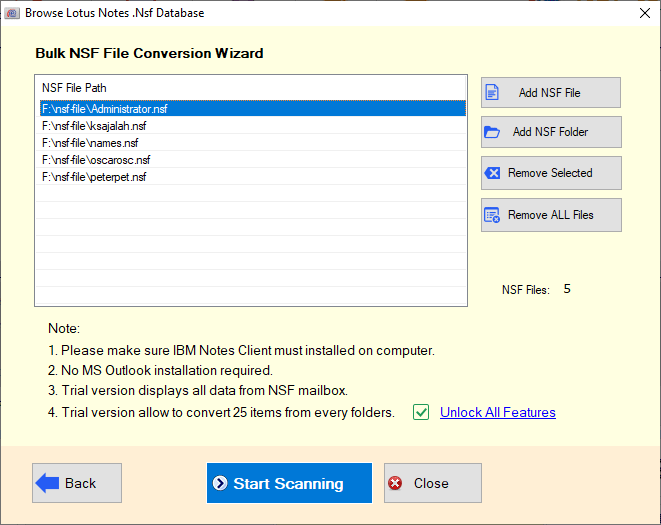Click the list icon on Remove ALL Files
Image resolution: width=661 pixels, height=525 pixels.
pos(492,215)
